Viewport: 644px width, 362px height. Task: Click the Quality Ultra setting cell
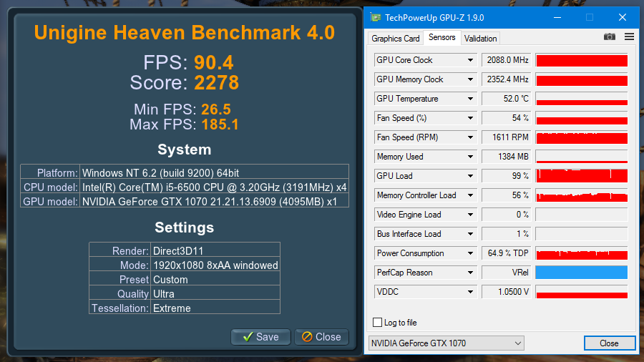click(215, 294)
